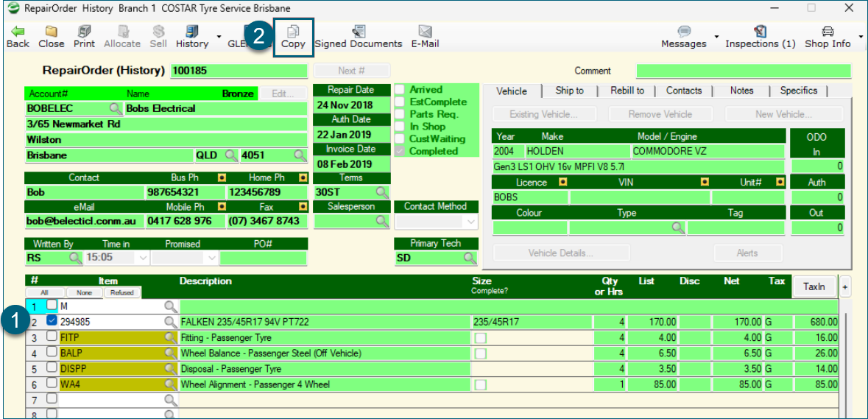Open the History toolbar icon

coord(192,32)
